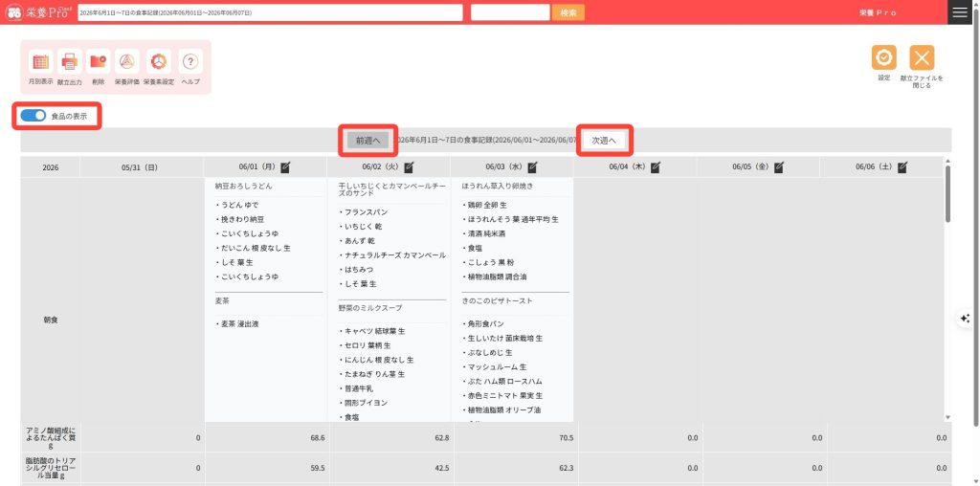Viewport: 980px width, 486px height.
Task: Select dish 野菜のミルクスープ
Action: tap(370, 308)
